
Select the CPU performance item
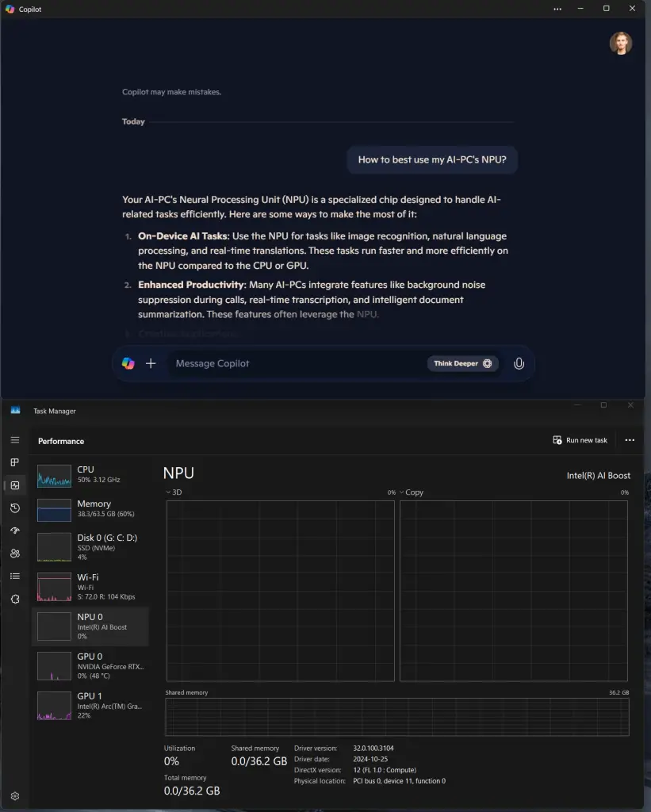tap(90, 475)
